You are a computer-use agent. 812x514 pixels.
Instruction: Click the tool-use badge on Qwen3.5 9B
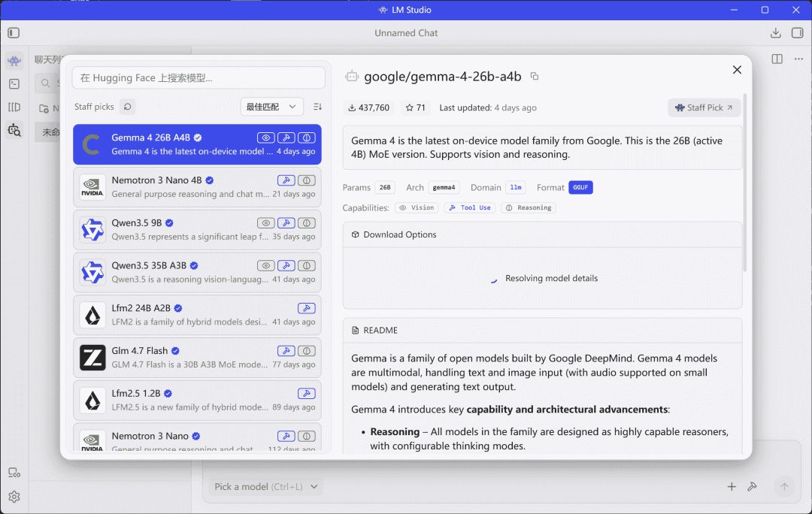click(286, 223)
